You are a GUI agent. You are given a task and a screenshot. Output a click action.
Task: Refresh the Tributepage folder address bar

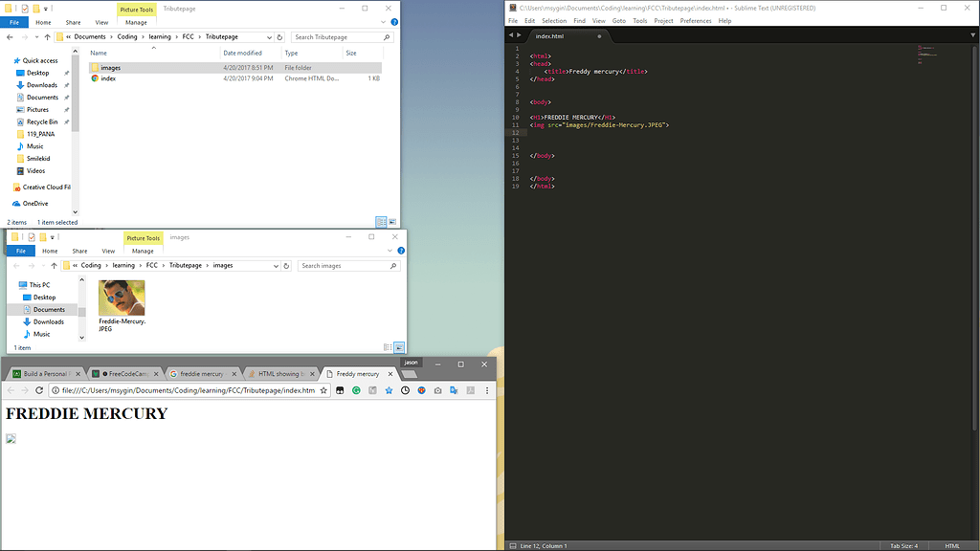point(279,37)
